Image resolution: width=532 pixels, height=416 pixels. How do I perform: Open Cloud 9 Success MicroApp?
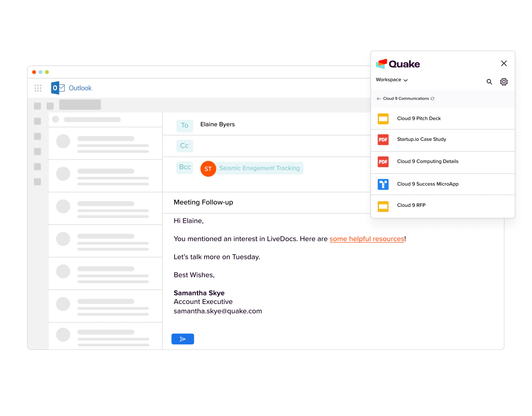[x=443, y=185]
